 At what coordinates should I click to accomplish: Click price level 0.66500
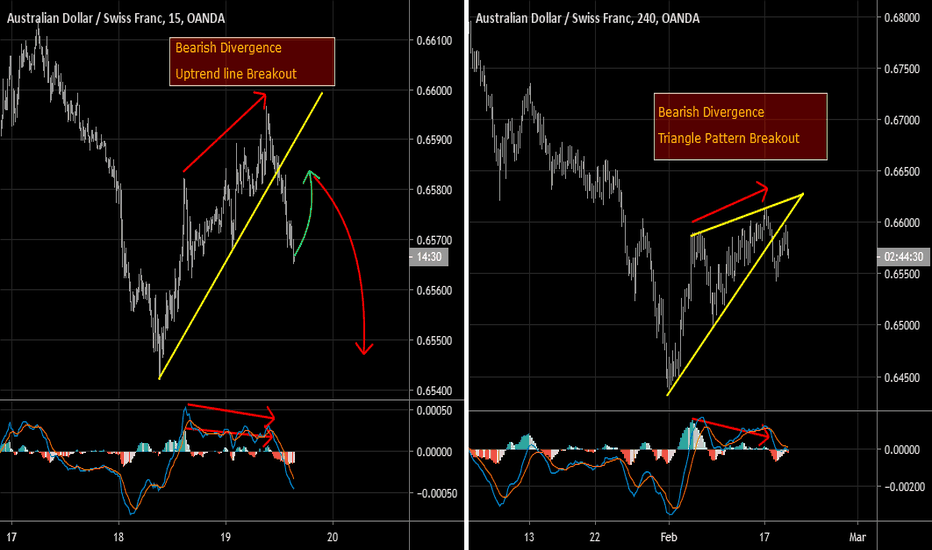pos(902,171)
